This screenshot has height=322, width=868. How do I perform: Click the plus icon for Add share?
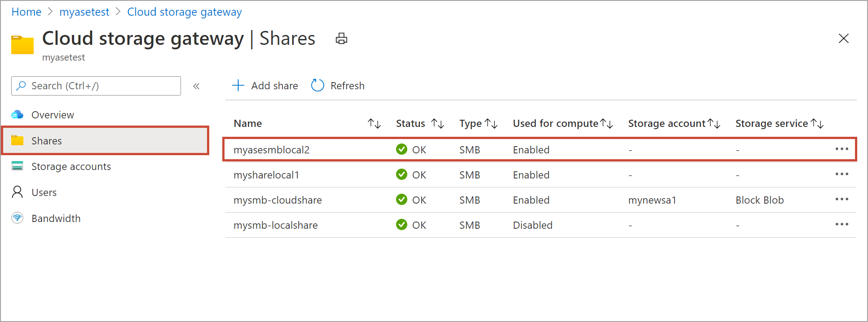(238, 85)
